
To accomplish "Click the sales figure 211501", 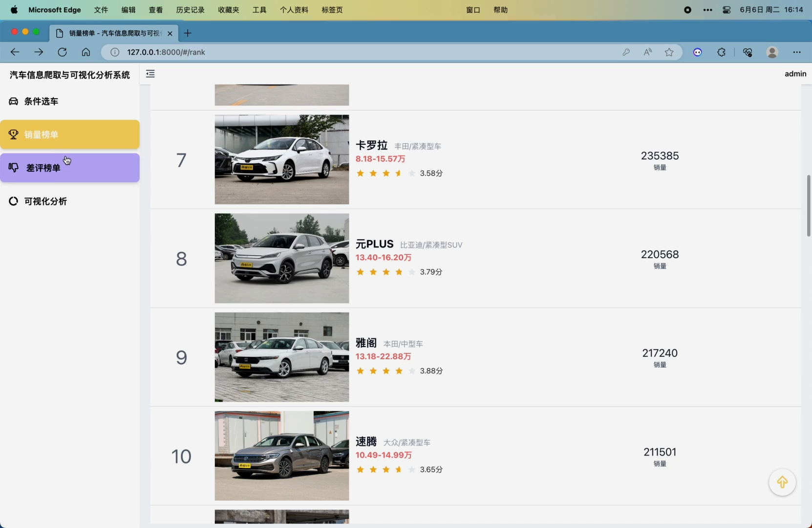I will click(660, 452).
